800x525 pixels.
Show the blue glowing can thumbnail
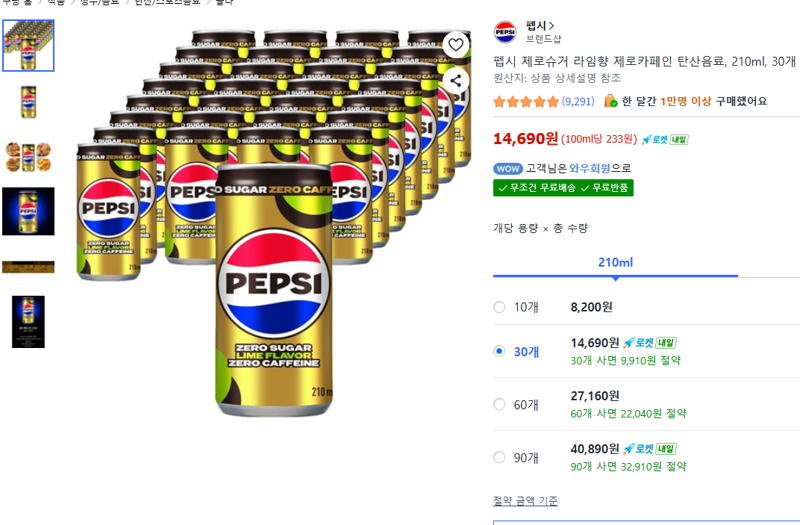(29, 211)
